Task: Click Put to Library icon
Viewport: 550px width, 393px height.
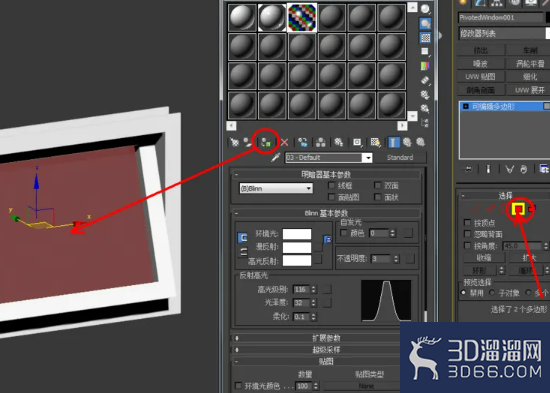Action: [338, 142]
